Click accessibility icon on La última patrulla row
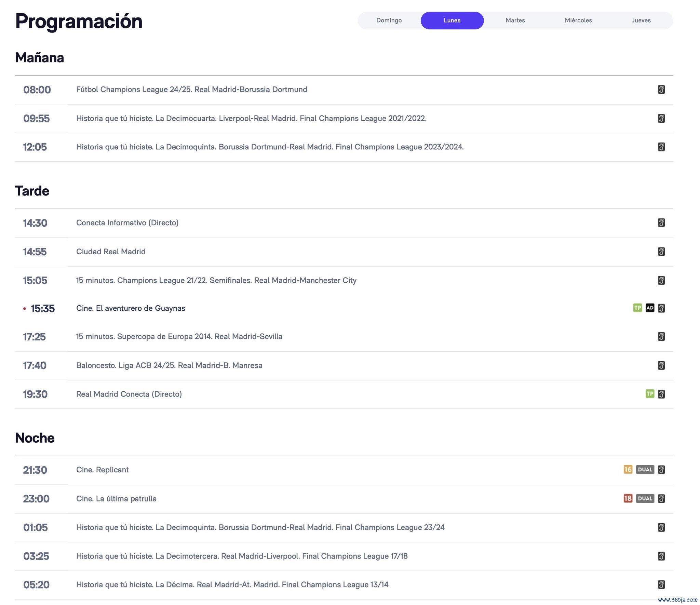The width and height of the screenshot is (700, 605). coord(661,499)
